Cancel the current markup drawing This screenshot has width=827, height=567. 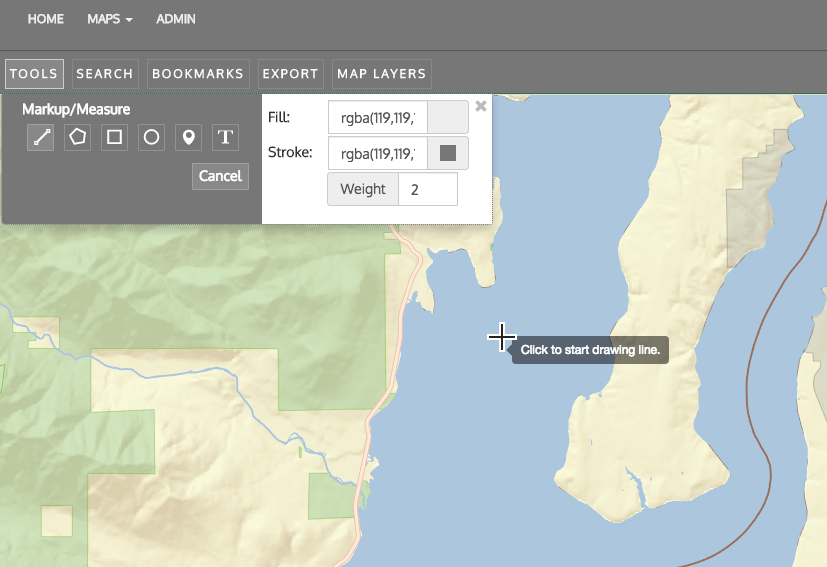[220, 176]
